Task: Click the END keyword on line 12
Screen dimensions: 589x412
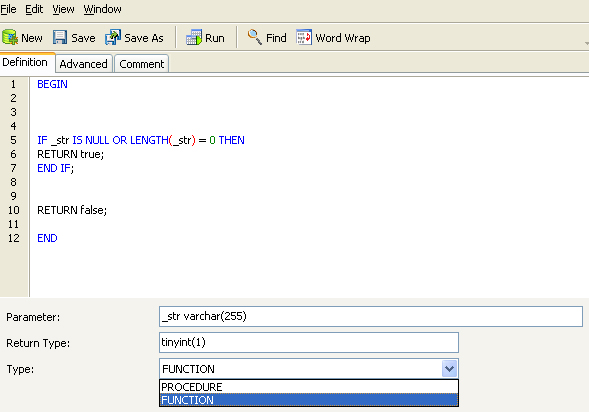Action: (47, 238)
